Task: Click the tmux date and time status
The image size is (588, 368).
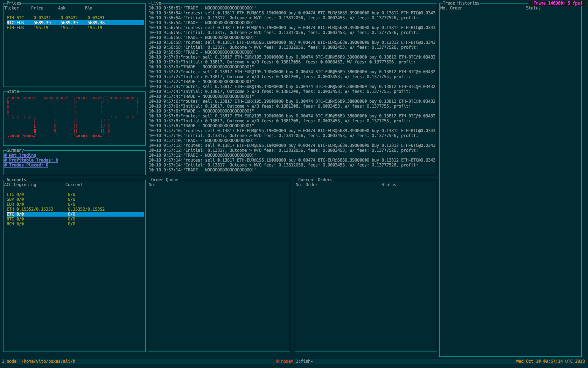Action: (x=550, y=361)
